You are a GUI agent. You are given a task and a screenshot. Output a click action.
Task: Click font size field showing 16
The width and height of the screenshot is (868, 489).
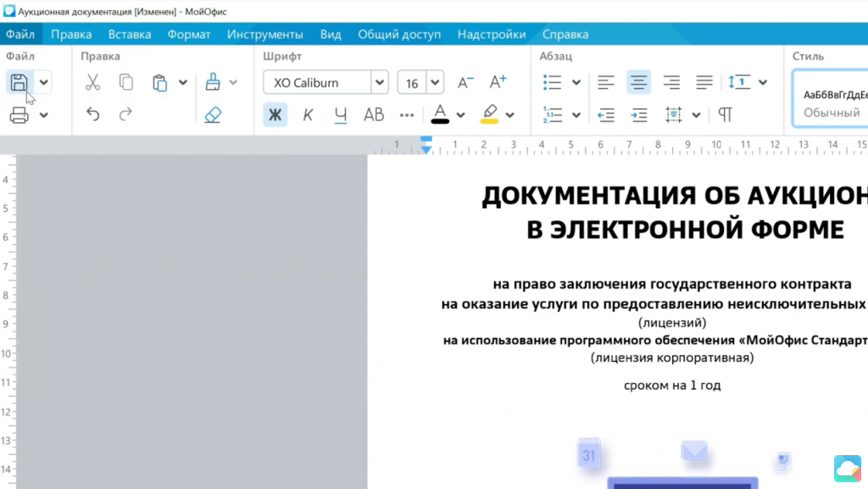tap(412, 82)
